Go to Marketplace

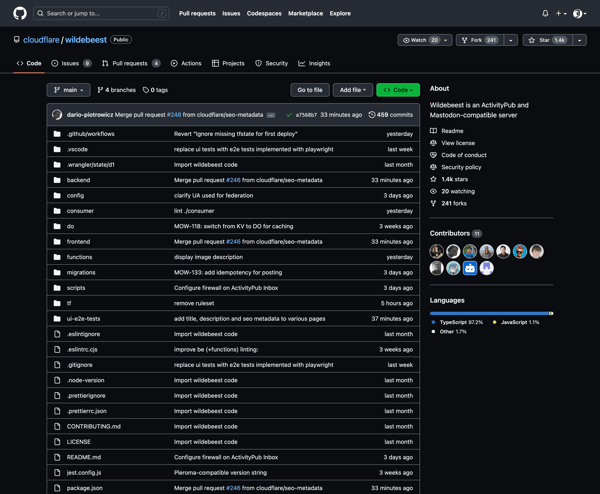tap(305, 13)
